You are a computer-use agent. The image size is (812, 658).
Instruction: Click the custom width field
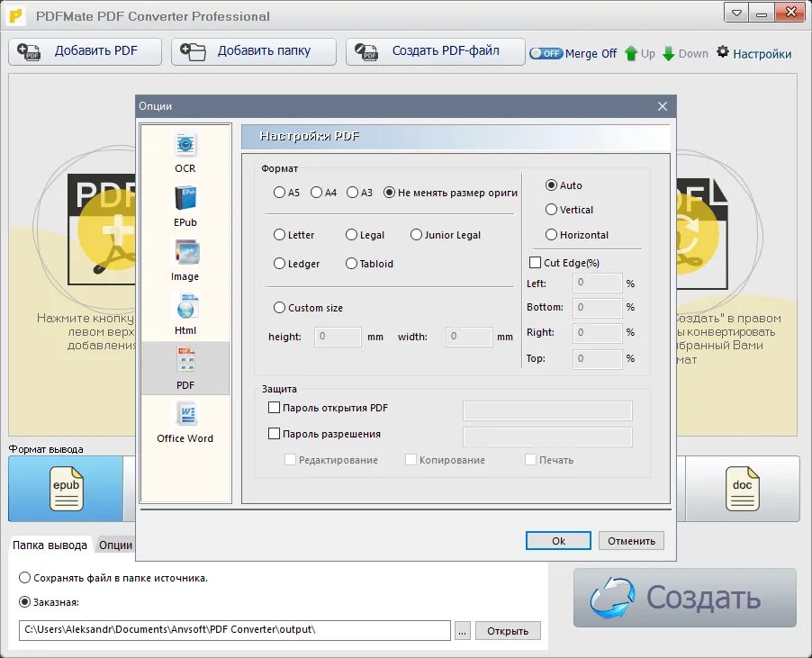point(469,337)
